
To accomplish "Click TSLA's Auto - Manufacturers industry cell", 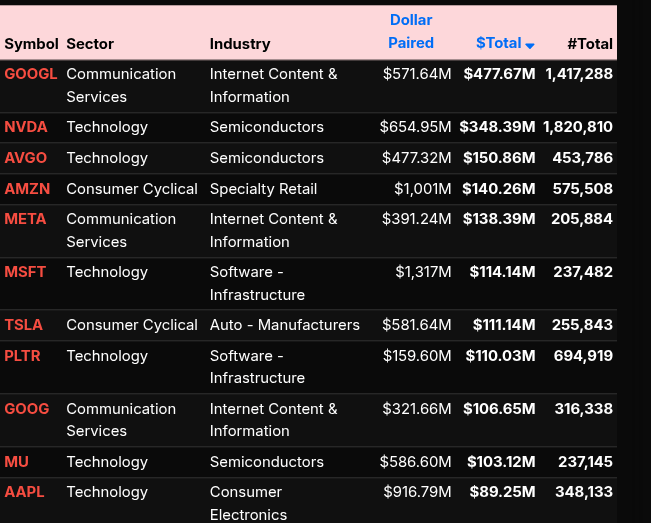I will (285, 325).
